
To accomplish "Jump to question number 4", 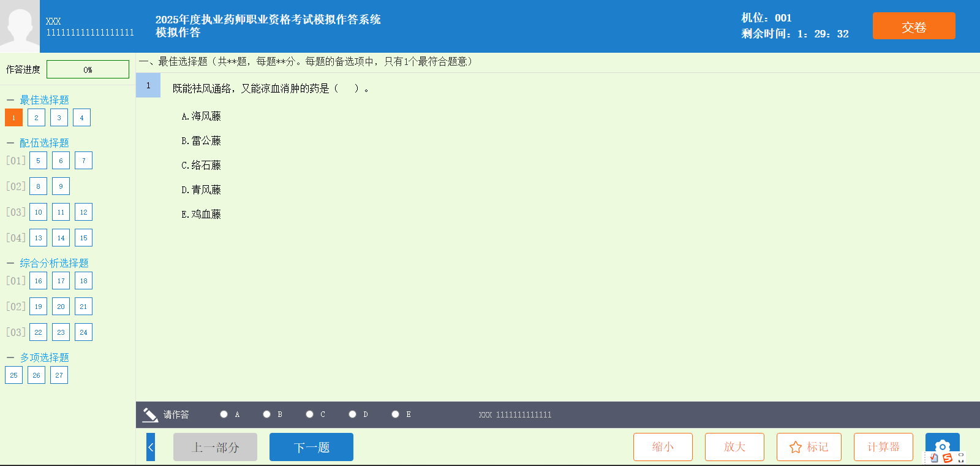I will pos(81,118).
